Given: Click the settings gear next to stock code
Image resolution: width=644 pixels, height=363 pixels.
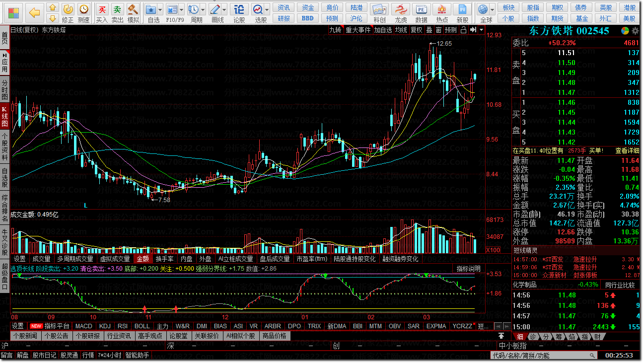Looking at the screenshot, I should [635, 31].
